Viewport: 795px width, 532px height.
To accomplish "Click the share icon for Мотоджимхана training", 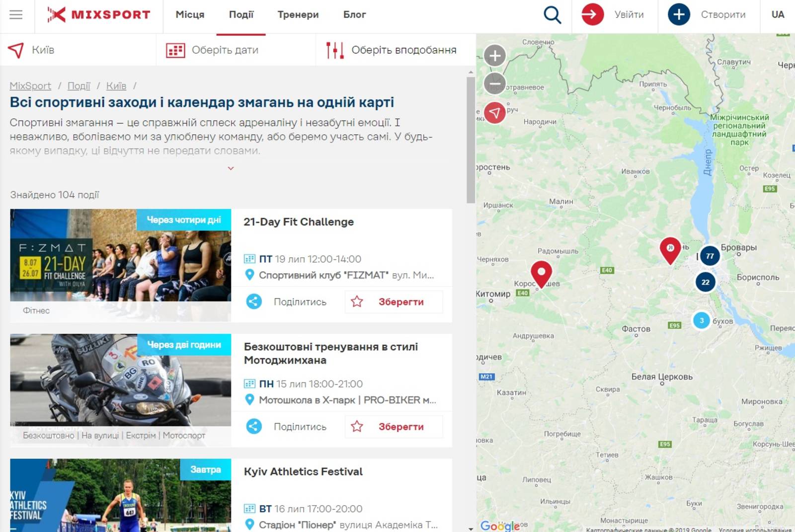I will (254, 426).
